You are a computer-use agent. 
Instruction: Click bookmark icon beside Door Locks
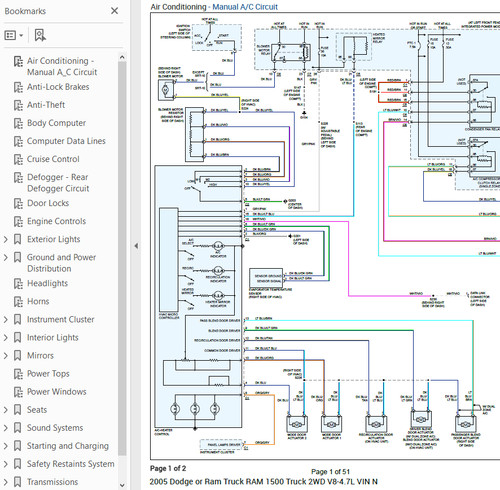[x=18, y=203]
